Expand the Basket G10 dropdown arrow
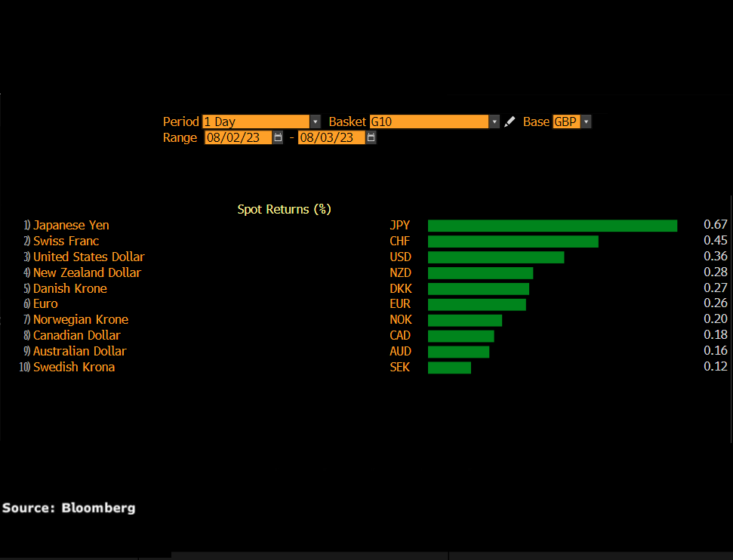This screenshot has width=733, height=560. point(494,122)
